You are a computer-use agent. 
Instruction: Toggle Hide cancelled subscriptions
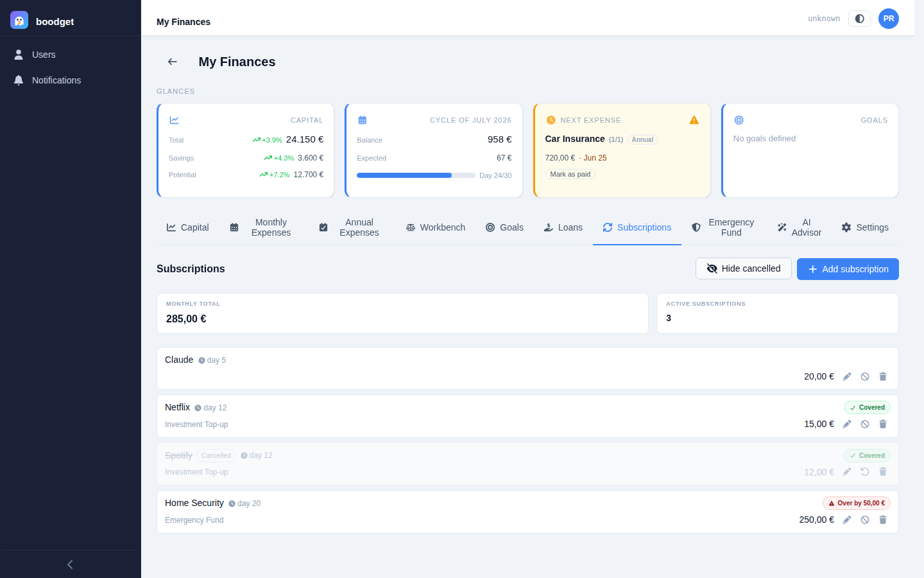pos(744,268)
